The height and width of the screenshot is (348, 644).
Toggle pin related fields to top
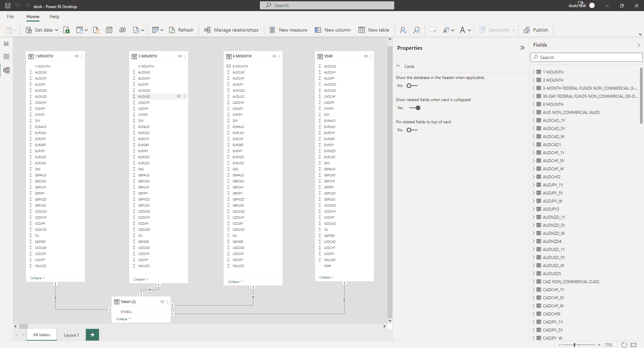(x=412, y=130)
